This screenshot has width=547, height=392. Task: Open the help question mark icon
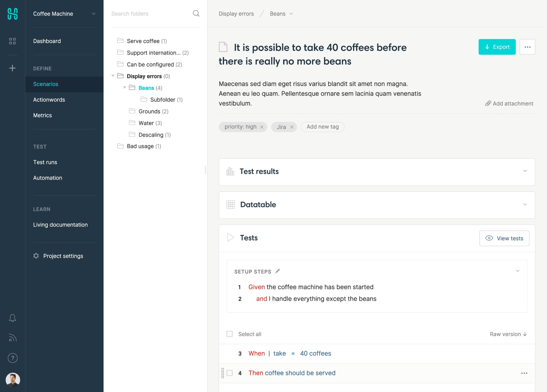[x=13, y=358]
